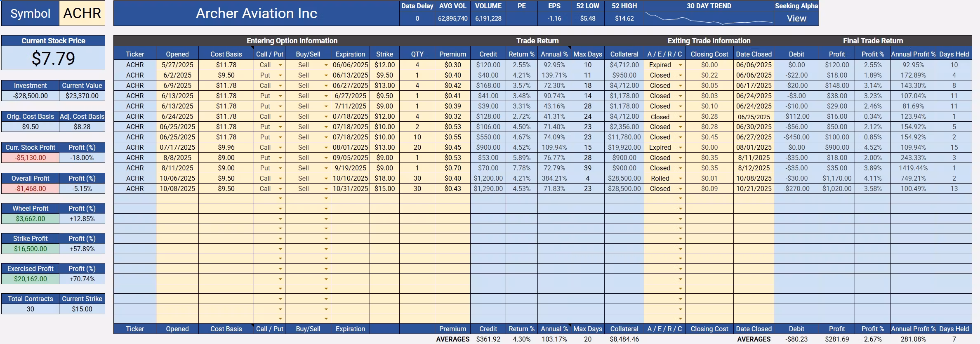Select the expiration cell 10/31/2025
The height and width of the screenshot is (344, 980).
point(351,188)
